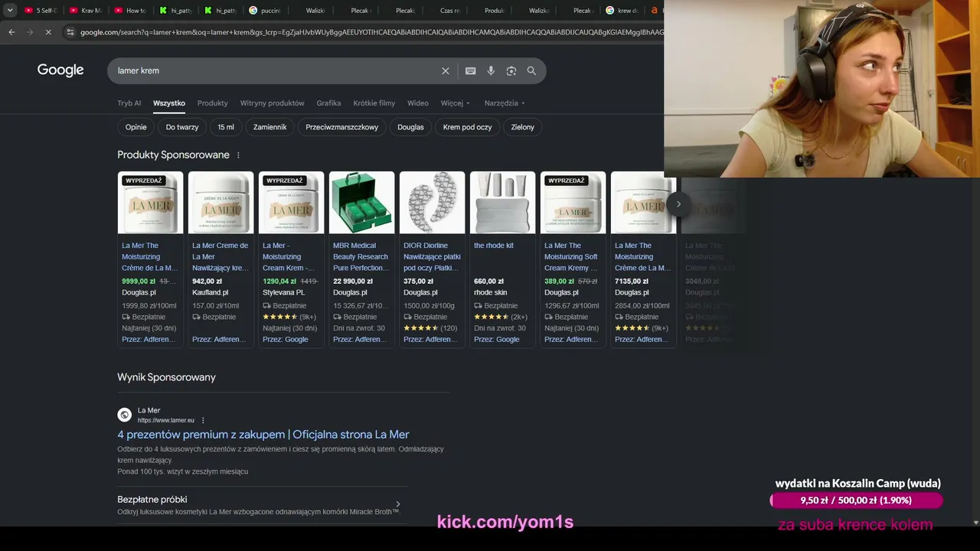Viewport: 980px width, 551px height.
Task: Start voice search with microphone
Action: point(491,70)
